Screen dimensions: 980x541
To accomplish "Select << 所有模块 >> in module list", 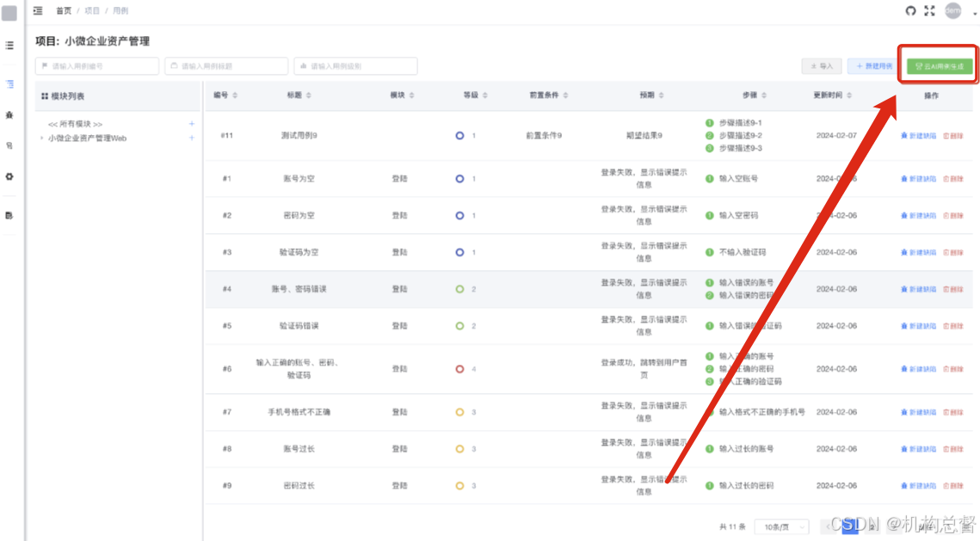I will click(x=75, y=124).
